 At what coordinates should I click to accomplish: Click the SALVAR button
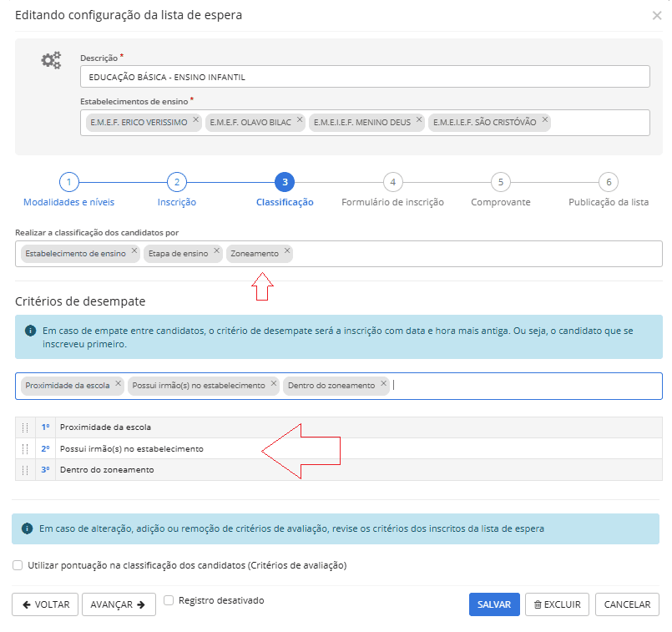pyautogui.click(x=494, y=604)
